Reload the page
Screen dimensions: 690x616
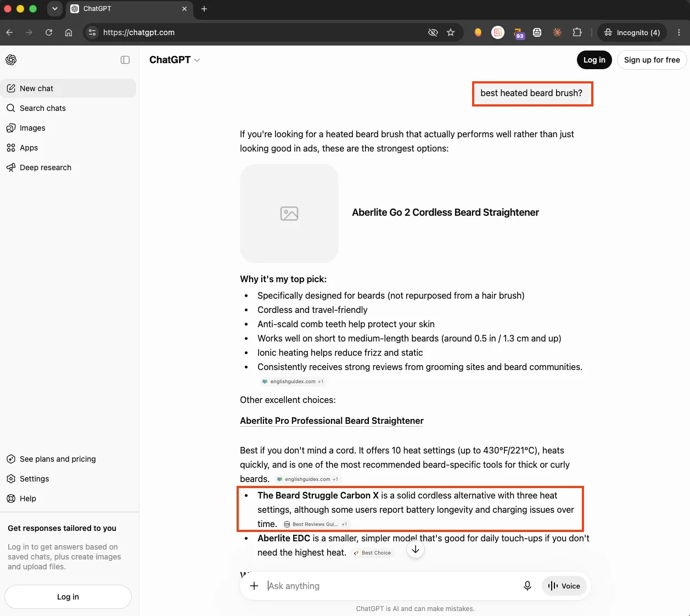pyautogui.click(x=49, y=32)
